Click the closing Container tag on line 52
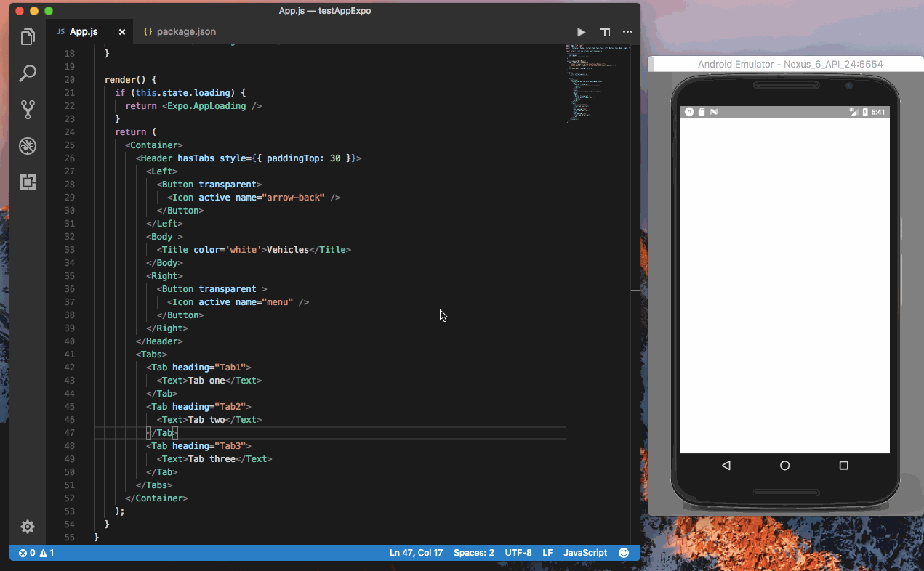 point(157,498)
